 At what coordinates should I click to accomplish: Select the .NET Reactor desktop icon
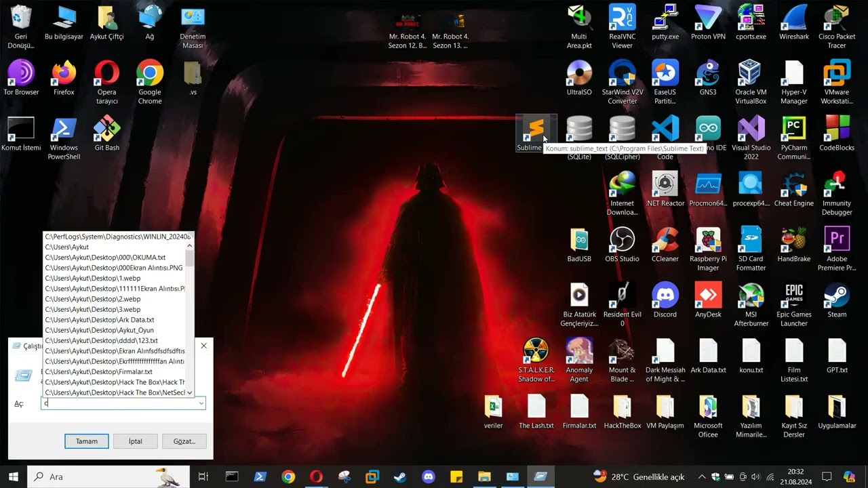click(x=665, y=189)
